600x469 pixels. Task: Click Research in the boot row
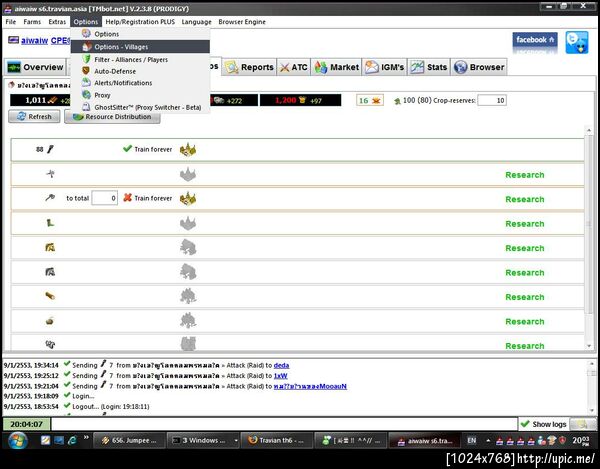point(525,224)
